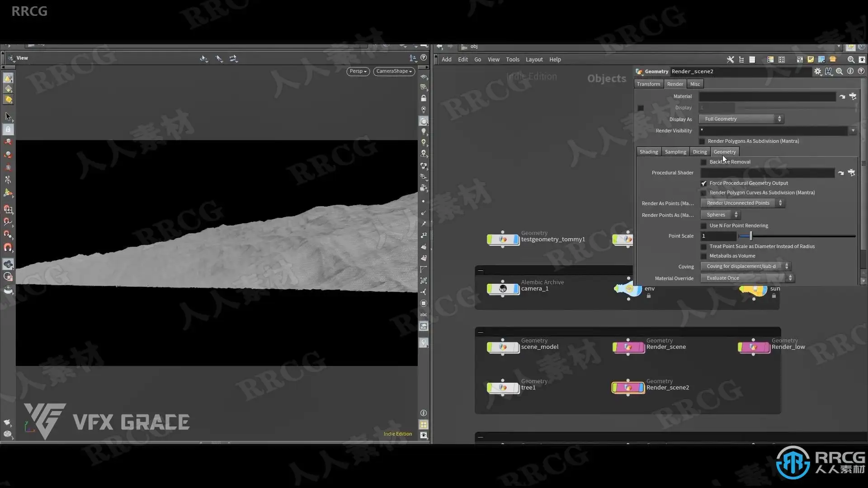Viewport: 868px width, 488px height.
Task: Enable Backface Removal checkbox
Action: (703, 162)
